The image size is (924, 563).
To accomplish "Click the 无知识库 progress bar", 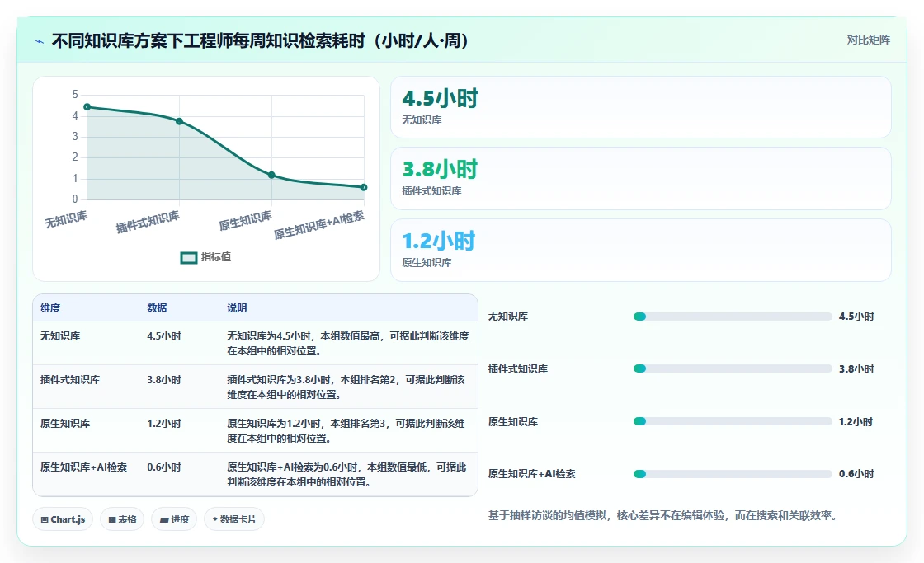I will pyautogui.click(x=733, y=317).
